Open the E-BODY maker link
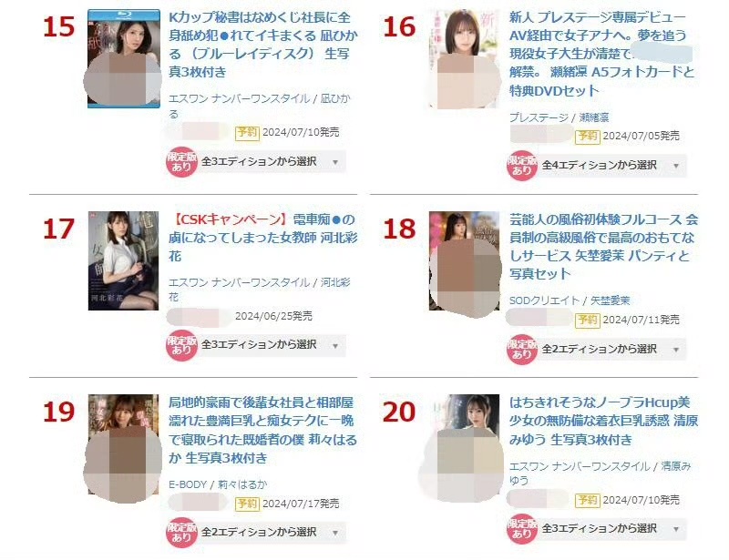The height and width of the screenshot is (560, 729). [188, 484]
